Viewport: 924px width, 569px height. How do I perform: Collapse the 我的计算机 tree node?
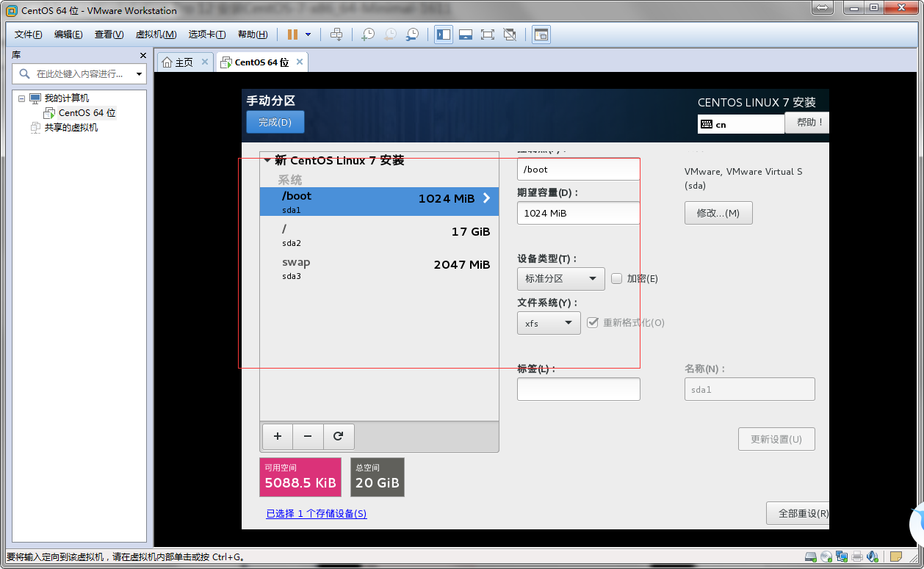22,98
